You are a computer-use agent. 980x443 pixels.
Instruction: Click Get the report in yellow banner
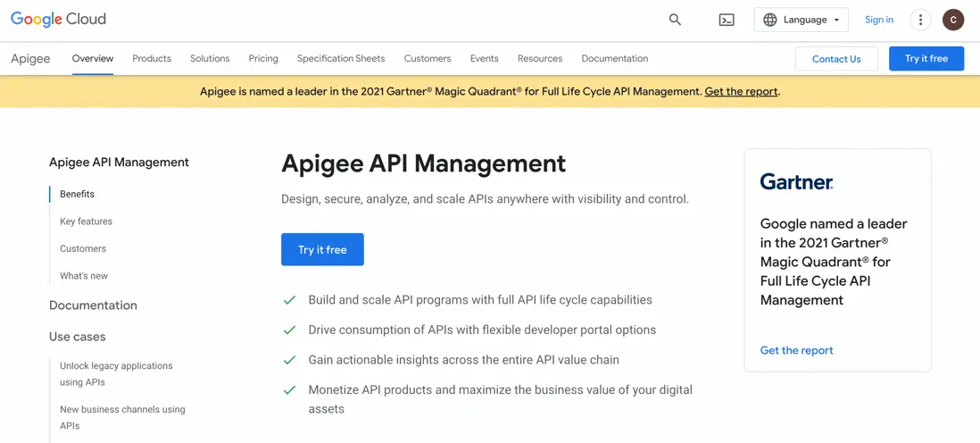coord(742,91)
